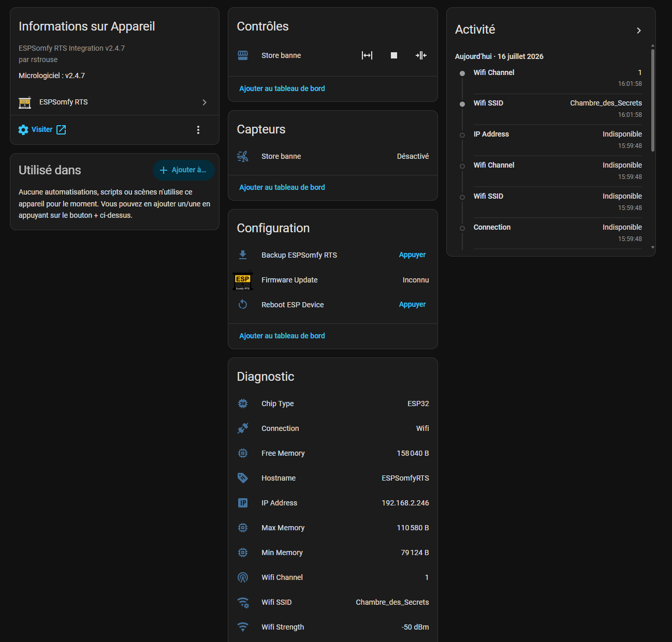672x642 pixels.
Task: Click the Micrologiciel : v2.4.7 text
Action: coord(52,76)
